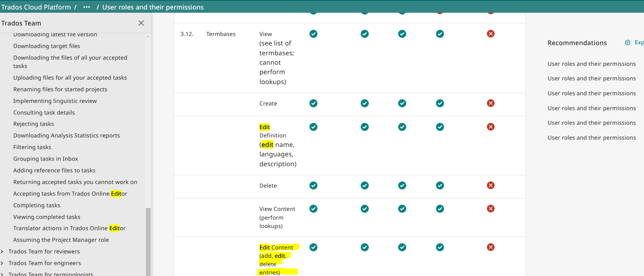
Task: Open Accepting tasks from Trados Online Editor
Action: (x=70, y=194)
